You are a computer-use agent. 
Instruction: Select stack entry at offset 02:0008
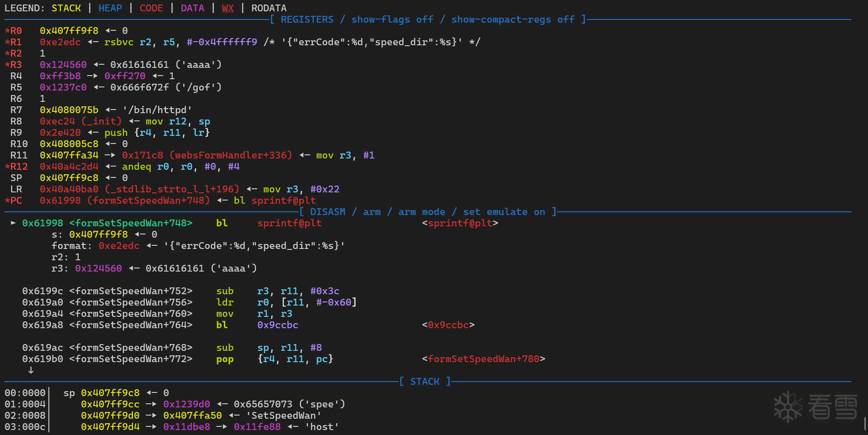coord(25,415)
